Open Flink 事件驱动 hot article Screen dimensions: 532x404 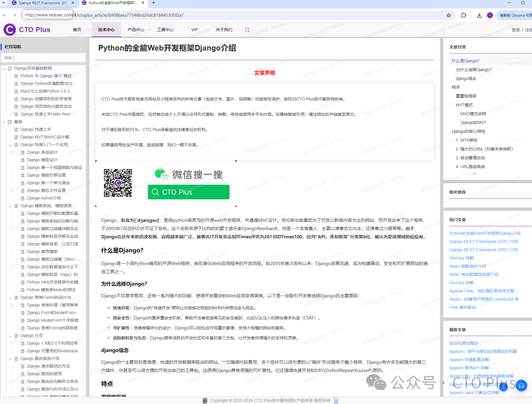coord(463,308)
